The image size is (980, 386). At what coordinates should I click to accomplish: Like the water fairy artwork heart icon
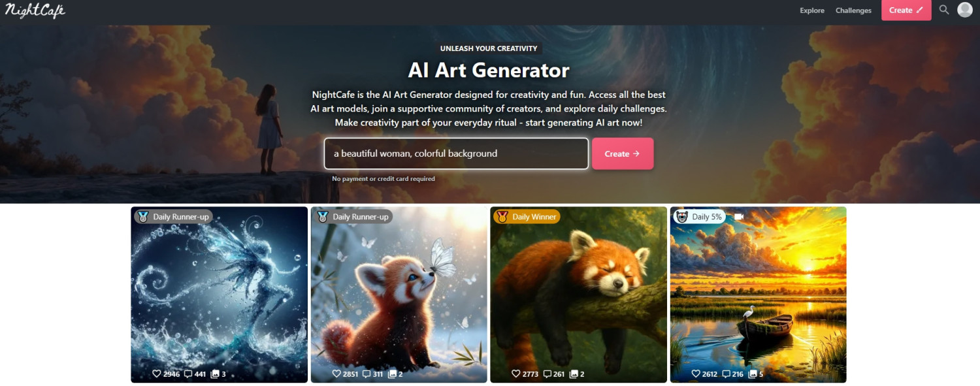[x=156, y=374]
